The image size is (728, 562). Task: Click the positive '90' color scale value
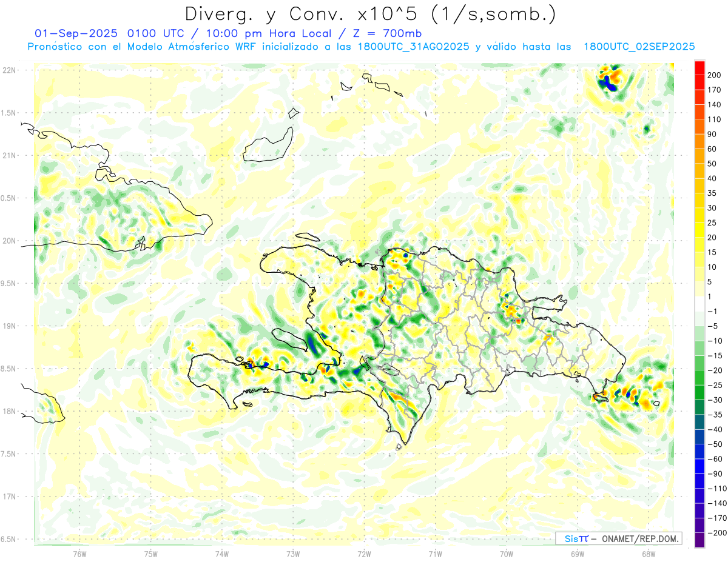point(713,134)
